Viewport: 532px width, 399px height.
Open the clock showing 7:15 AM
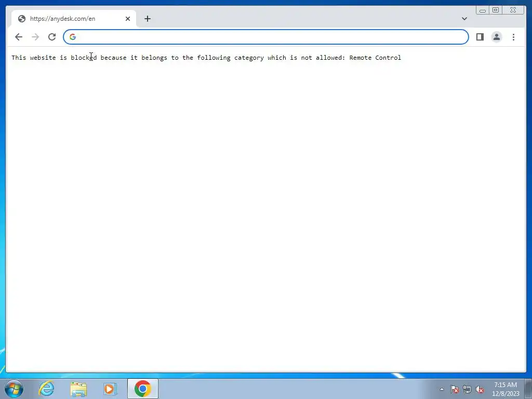pyautogui.click(x=506, y=389)
